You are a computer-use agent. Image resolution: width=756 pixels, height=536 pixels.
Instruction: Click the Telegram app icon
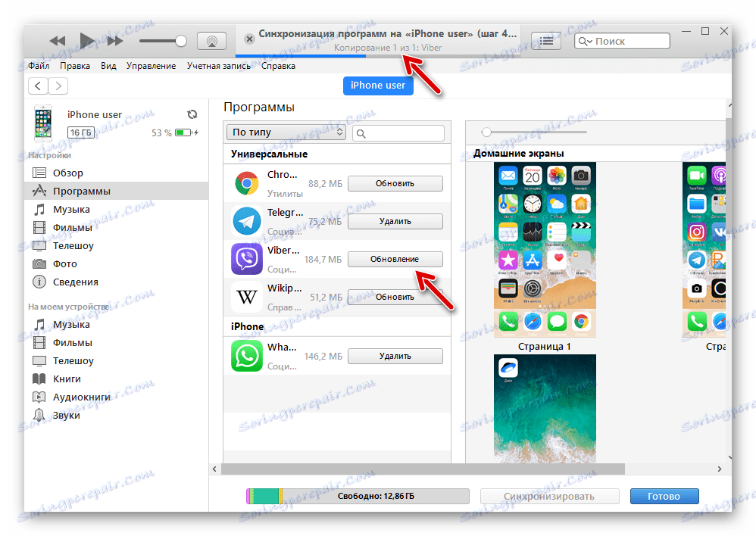click(x=246, y=221)
